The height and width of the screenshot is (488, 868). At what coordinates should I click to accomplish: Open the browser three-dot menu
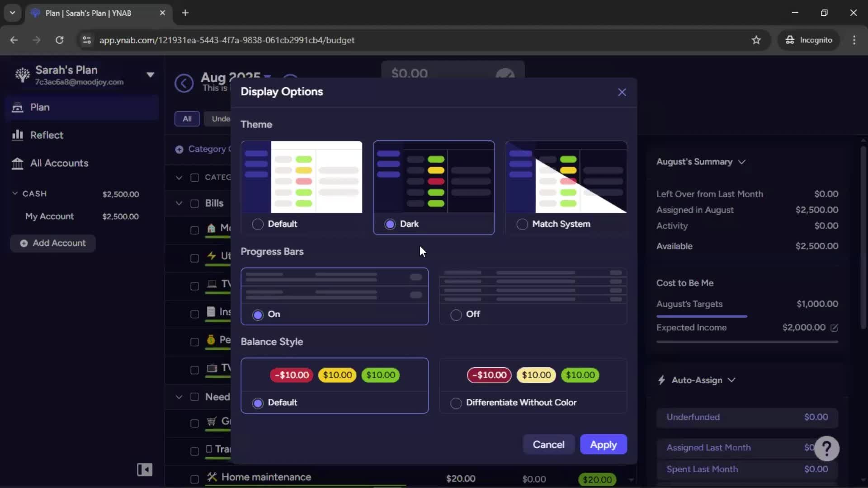854,40
